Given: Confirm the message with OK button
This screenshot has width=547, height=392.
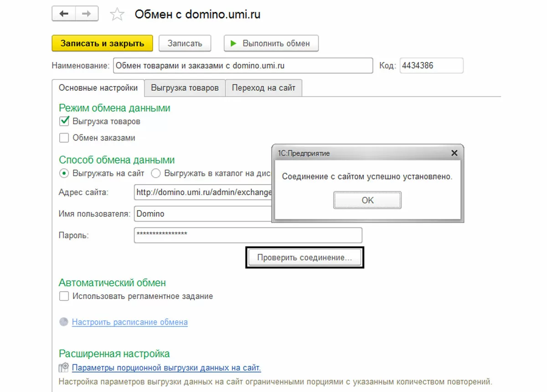Looking at the screenshot, I should click(367, 200).
